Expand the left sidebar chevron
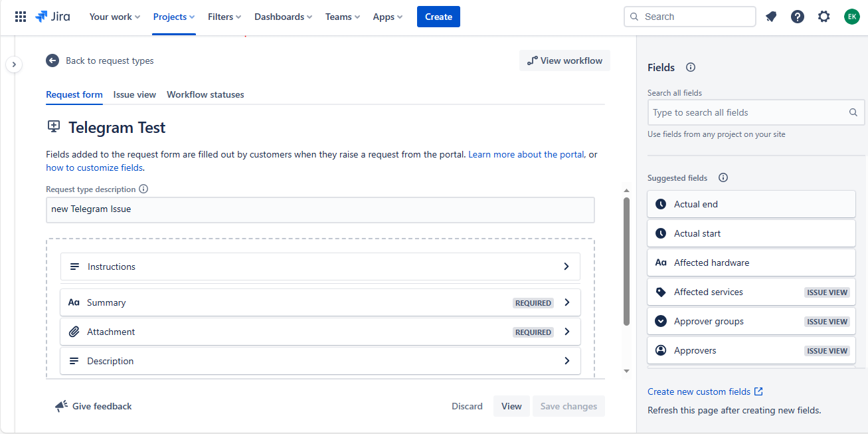This screenshot has width=868, height=434. tap(14, 64)
